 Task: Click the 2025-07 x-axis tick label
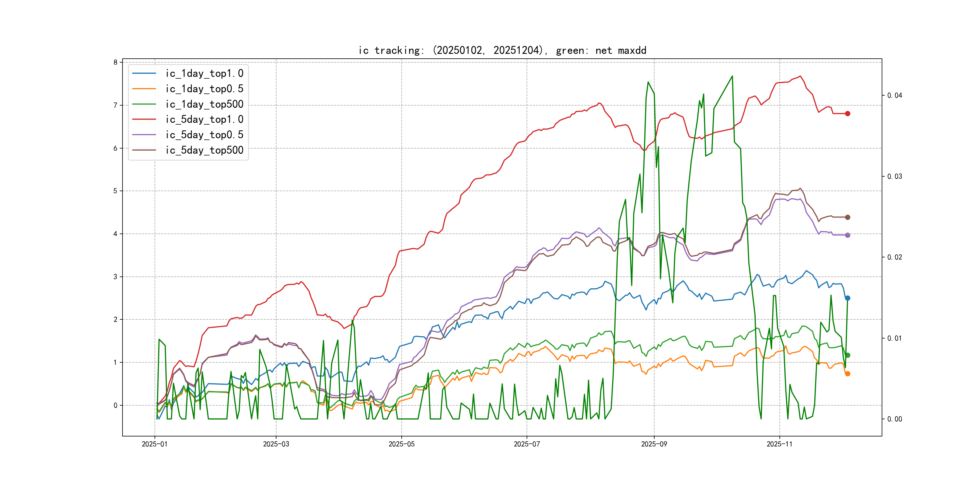[x=527, y=444]
